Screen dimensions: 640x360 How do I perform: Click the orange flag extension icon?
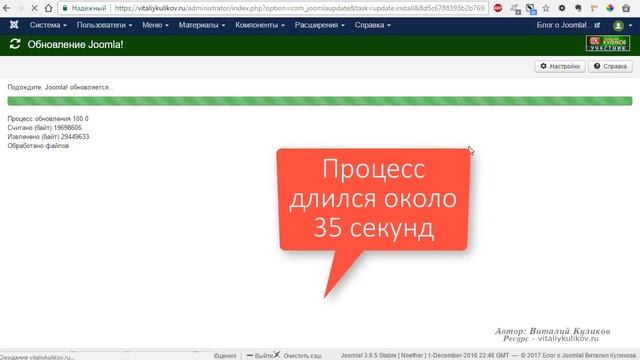pyautogui.click(x=594, y=8)
